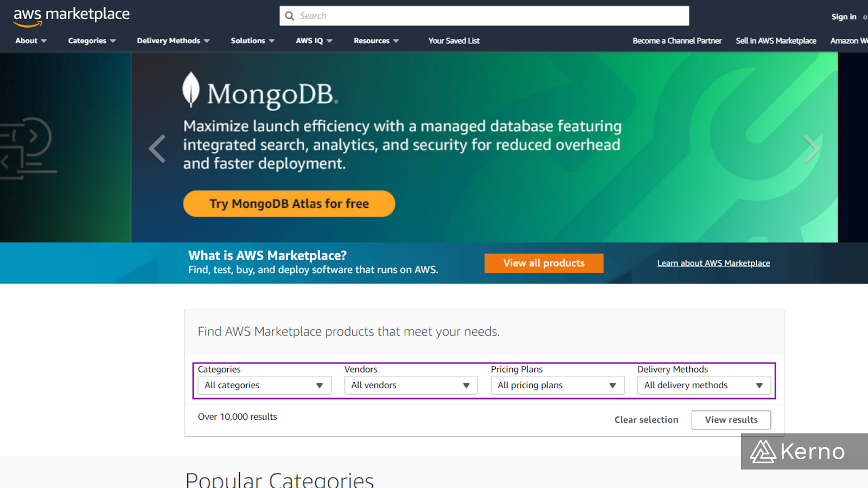
Task: Click the 'What is AWS Marketplace?' heading
Action: pos(267,255)
